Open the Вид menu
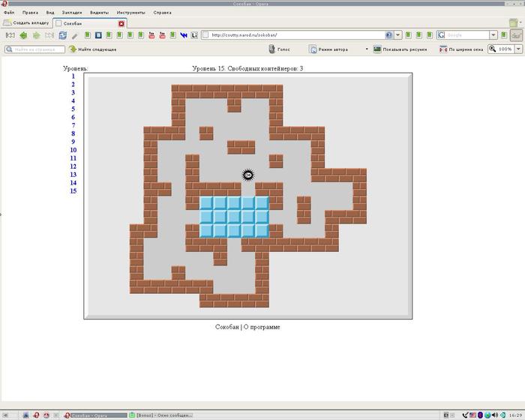The height and width of the screenshot is (420, 525). tap(50, 13)
